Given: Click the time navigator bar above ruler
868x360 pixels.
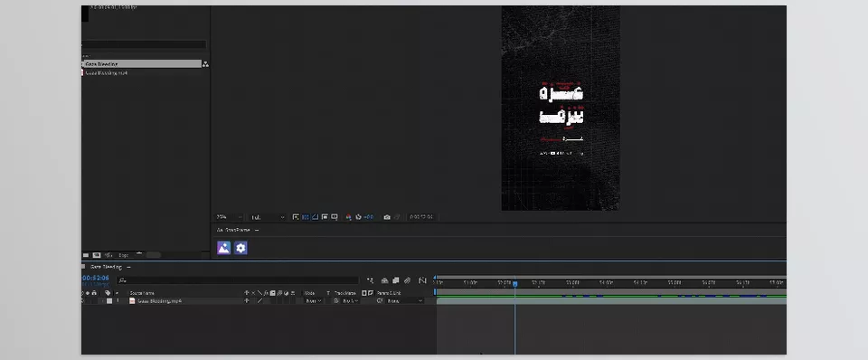Looking at the screenshot, I should (x=611, y=278).
